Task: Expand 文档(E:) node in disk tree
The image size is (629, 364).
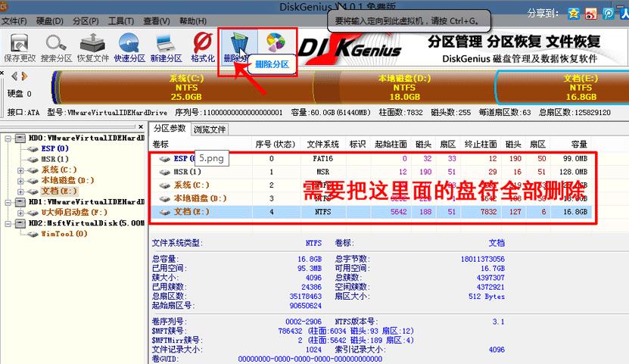Action: pyautogui.click(x=20, y=191)
